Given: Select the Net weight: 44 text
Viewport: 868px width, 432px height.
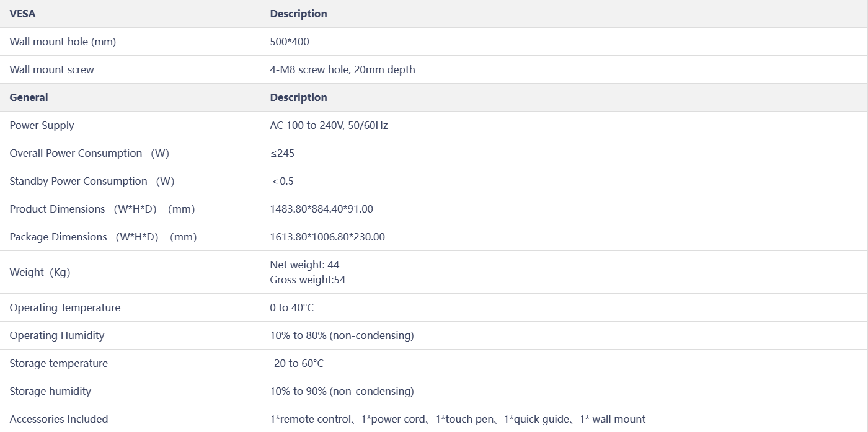Looking at the screenshot, I should [304, 265].
